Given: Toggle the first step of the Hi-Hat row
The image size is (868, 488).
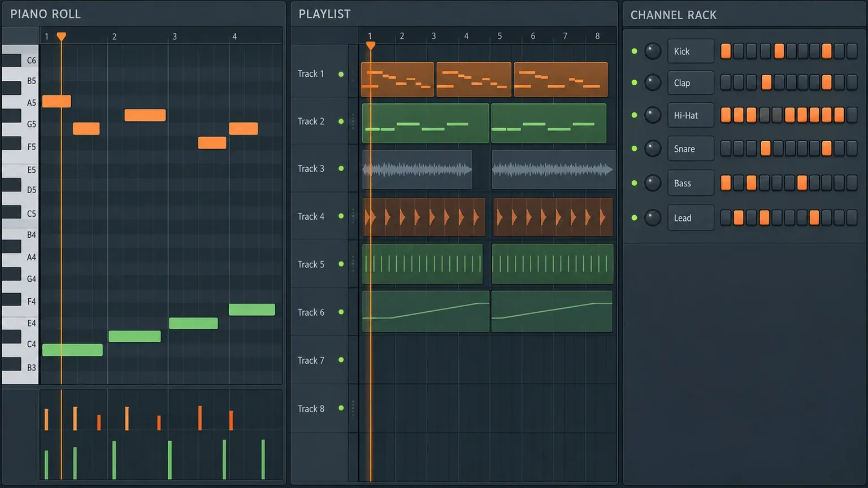Looking at the screenshot, I should click(x=726, y=115).
